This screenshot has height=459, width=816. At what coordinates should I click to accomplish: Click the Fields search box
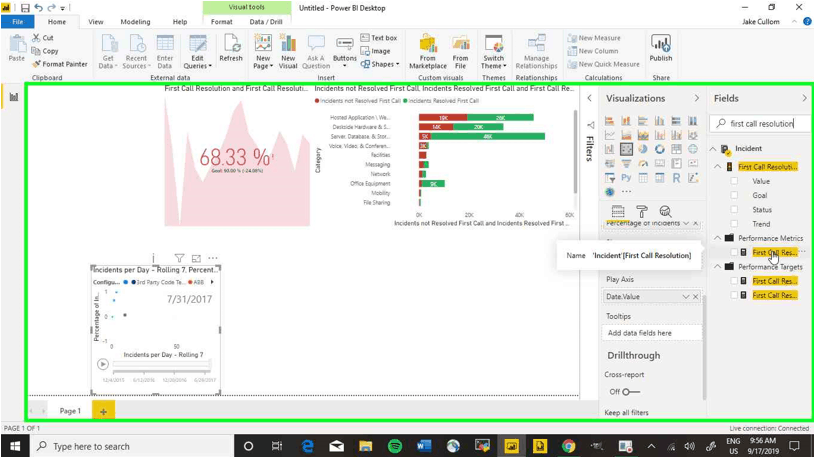761,123
